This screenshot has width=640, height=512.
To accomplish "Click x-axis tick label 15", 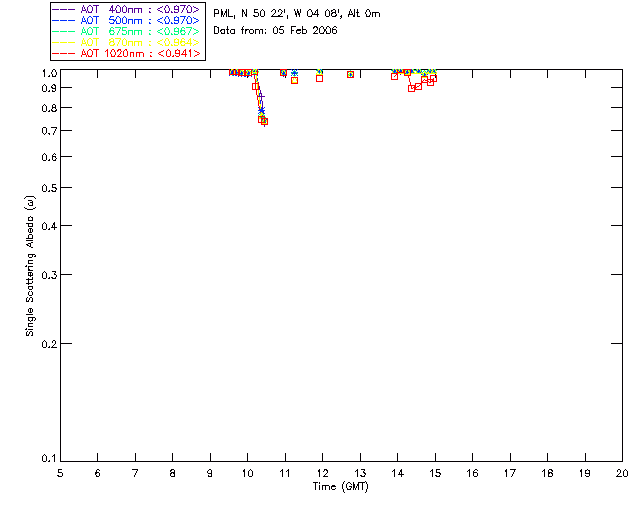I will pos(435,473).
